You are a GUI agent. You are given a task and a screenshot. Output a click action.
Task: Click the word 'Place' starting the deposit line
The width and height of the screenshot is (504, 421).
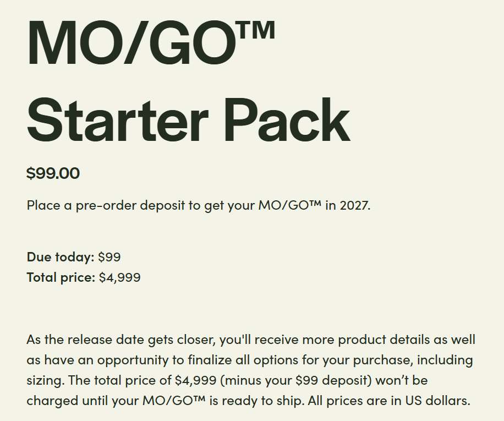pyautogui.click(x=41, y=206)
